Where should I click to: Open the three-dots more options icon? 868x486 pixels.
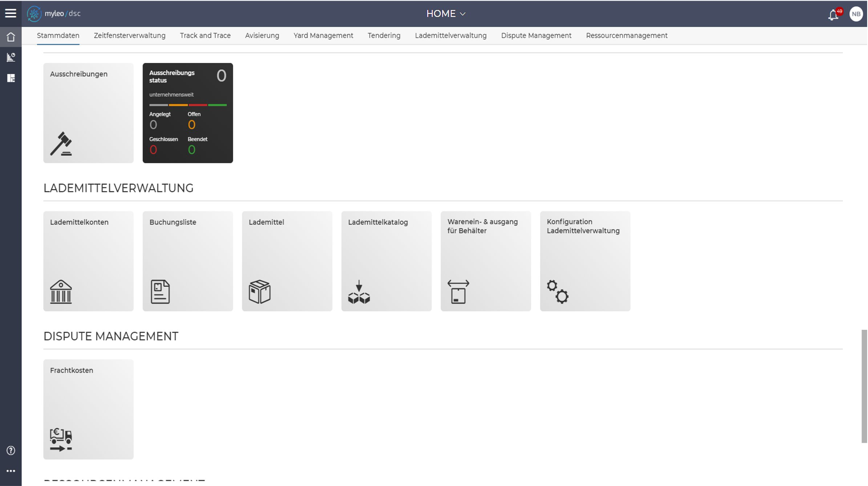pos(11,471)
